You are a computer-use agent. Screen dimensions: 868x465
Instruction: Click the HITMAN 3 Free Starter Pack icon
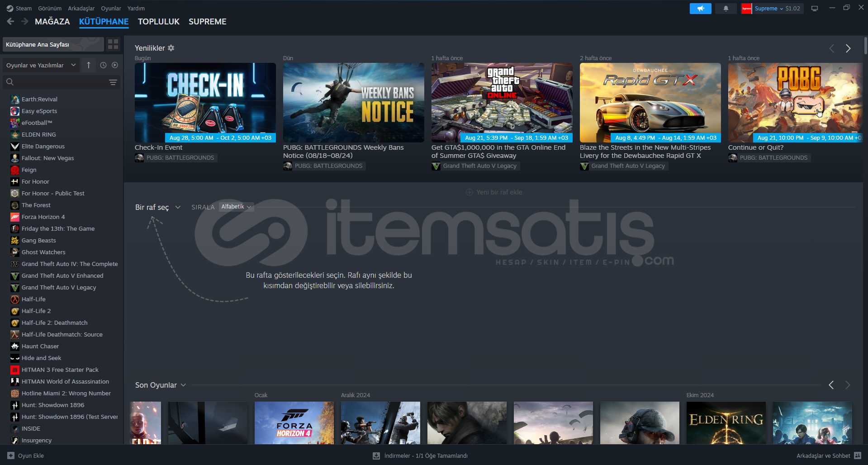click(x=15, y=370)
